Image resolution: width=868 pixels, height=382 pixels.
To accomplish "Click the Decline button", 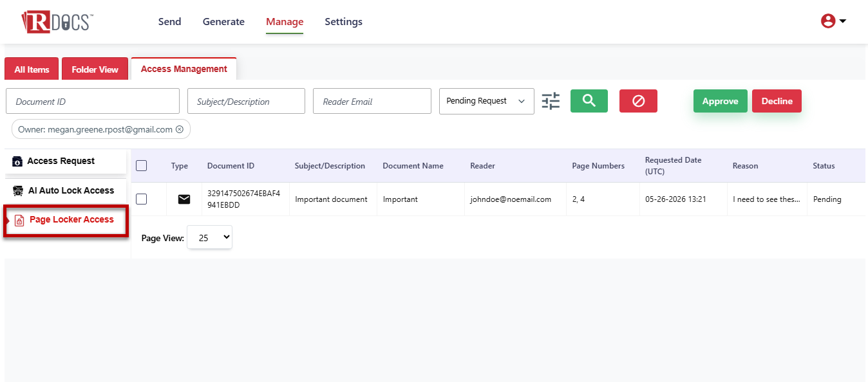I will pyautogui.click(x=777, y=101).
